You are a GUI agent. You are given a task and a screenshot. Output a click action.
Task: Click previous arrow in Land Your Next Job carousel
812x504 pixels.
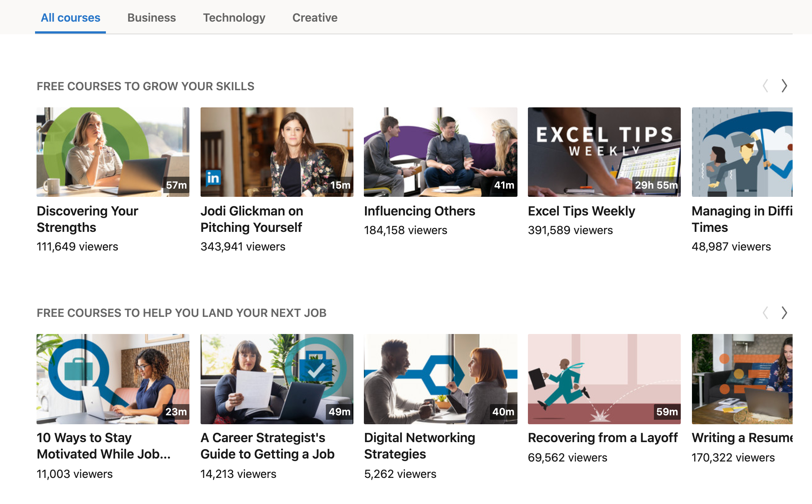coord(765,312)
